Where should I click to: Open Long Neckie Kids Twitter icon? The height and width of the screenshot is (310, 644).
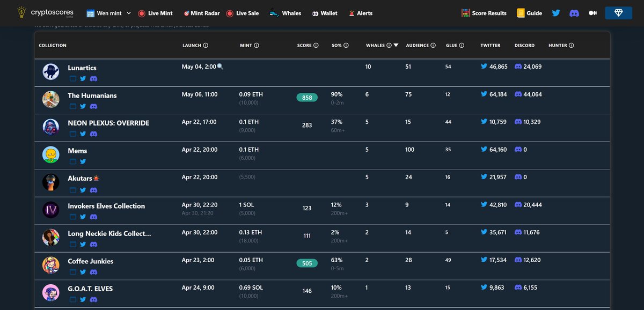83,245
